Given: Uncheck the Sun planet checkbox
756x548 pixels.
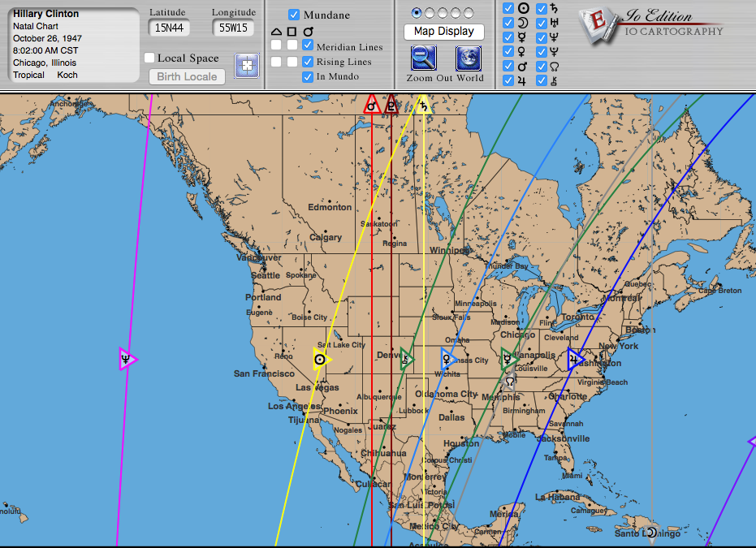Looking at the screenshot, I should pos(508,9).
